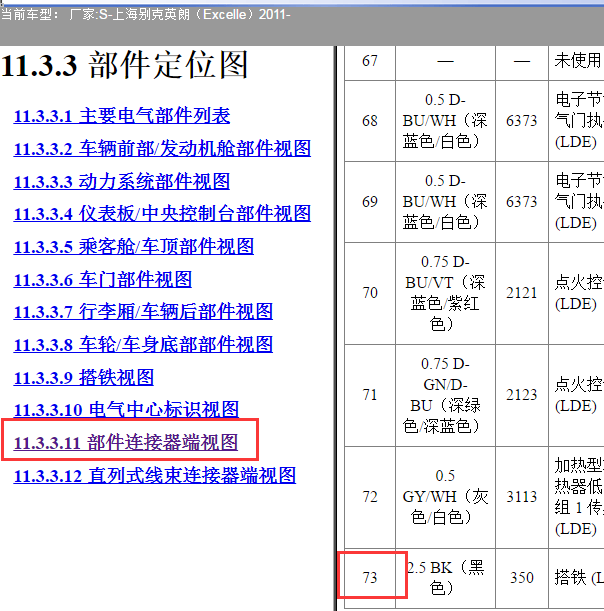The height and width of the screenshot is (611, 604).
Task: Click circuit number 2121
Action: click(x=522, y=293)
